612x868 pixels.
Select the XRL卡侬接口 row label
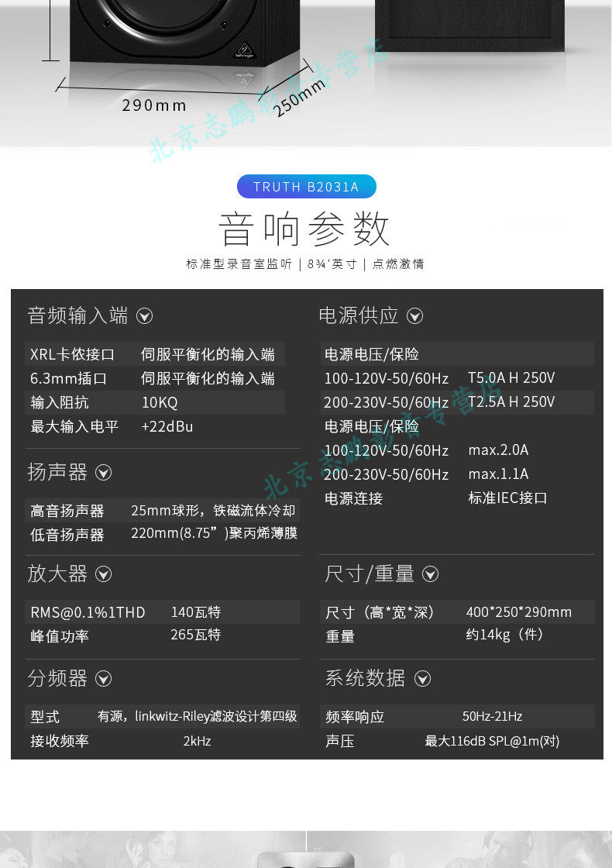click(73, 354)
